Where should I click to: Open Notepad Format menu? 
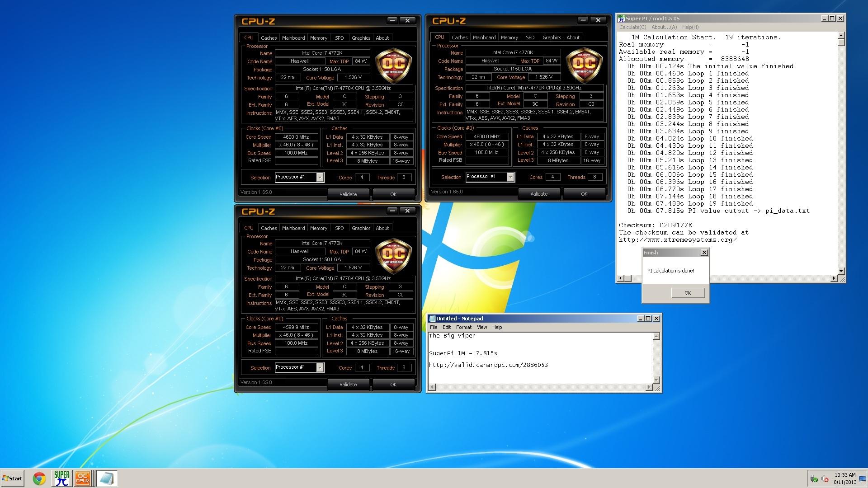(x=463, y=327)
